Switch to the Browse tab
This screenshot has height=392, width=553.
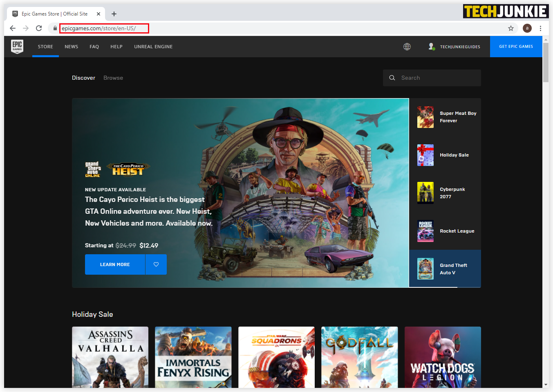(113, 78)
